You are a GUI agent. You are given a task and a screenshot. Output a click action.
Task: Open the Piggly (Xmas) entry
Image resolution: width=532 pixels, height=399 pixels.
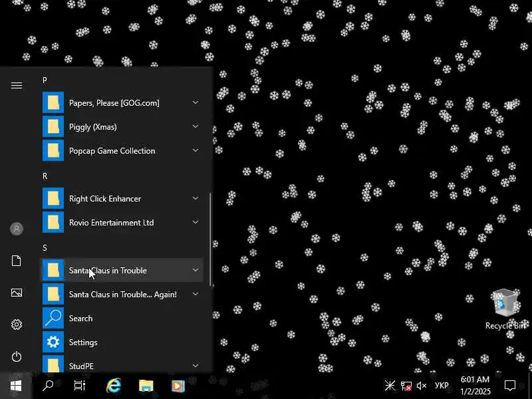122,126
